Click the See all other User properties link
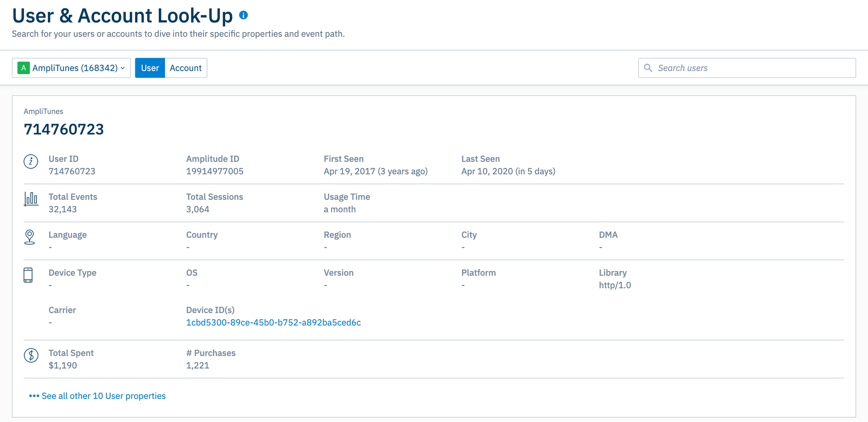The image size is (868, 422). click(103, 396)
